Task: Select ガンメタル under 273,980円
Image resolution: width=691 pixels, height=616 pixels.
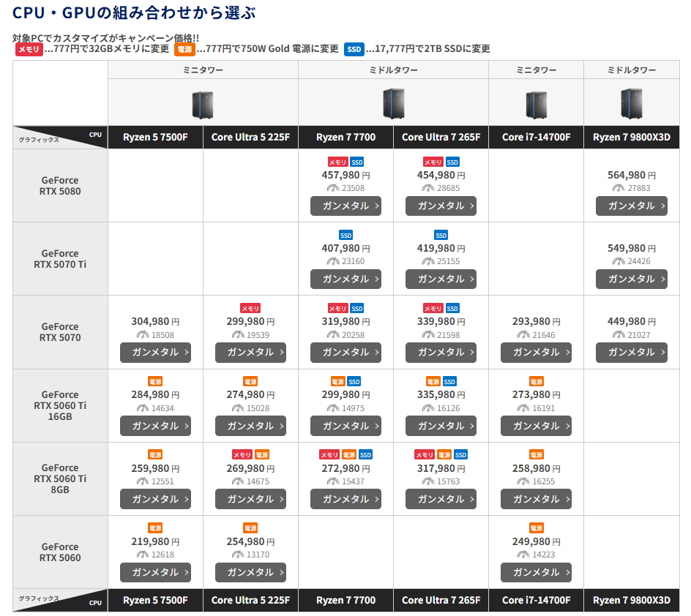Action: point(536,426)
